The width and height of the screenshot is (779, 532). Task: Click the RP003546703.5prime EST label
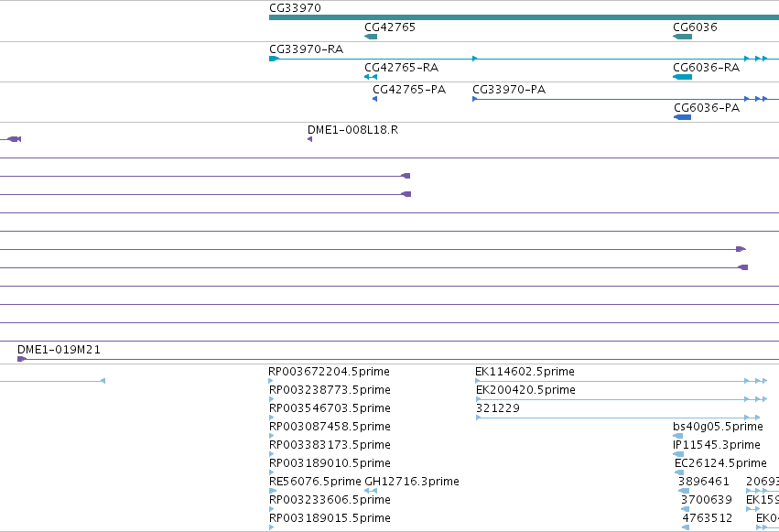click(330, 408)
